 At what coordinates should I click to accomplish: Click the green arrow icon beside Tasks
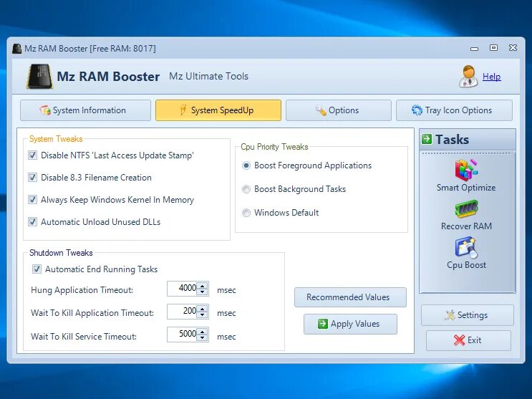coord(427,139)
